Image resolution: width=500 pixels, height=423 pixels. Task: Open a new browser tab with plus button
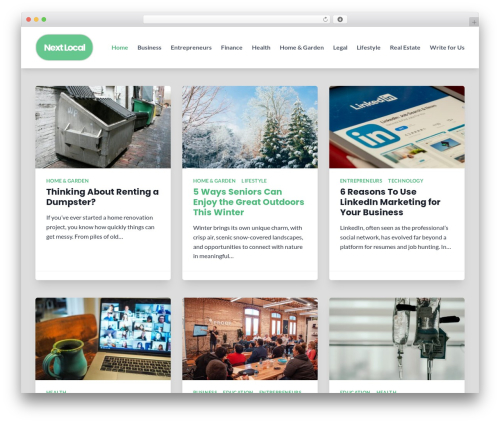pyautogui.click(x=474, y=22)
